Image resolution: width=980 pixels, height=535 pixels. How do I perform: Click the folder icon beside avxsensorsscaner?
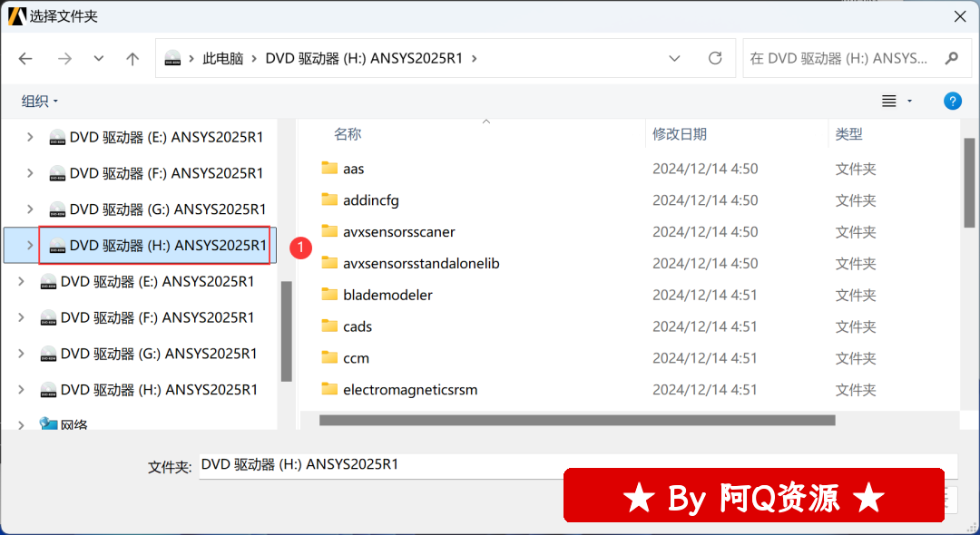pyautogui.click(x=329, y=231)
